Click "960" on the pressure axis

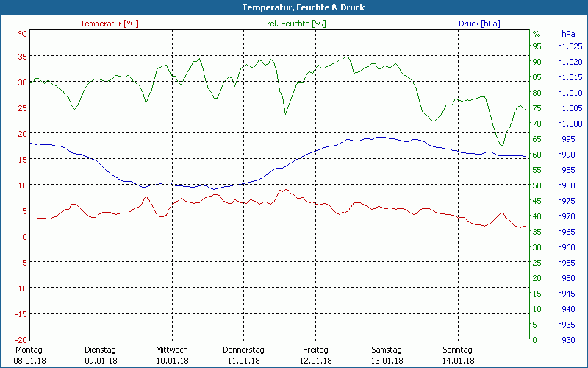pyautogui.click(x=568, y=247)
